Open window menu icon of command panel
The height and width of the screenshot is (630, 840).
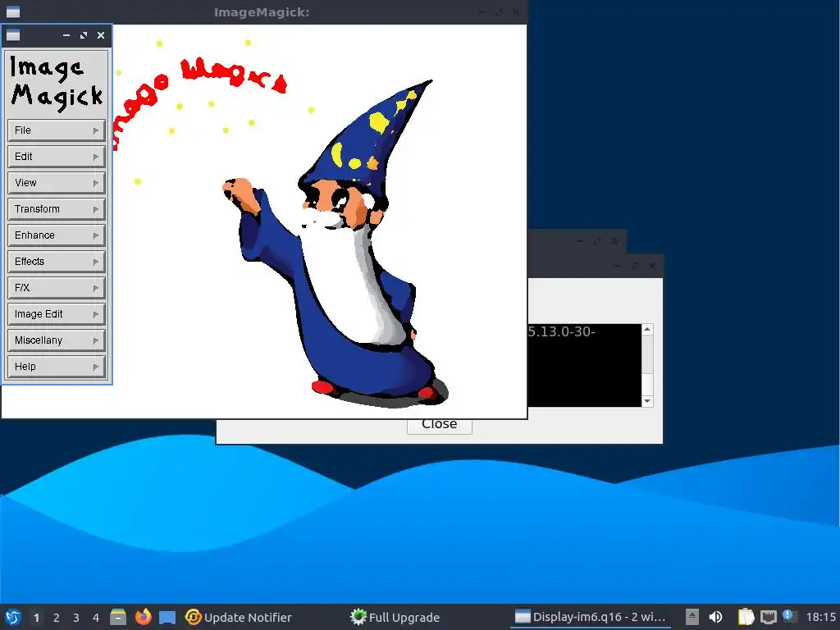coord(13,35)
